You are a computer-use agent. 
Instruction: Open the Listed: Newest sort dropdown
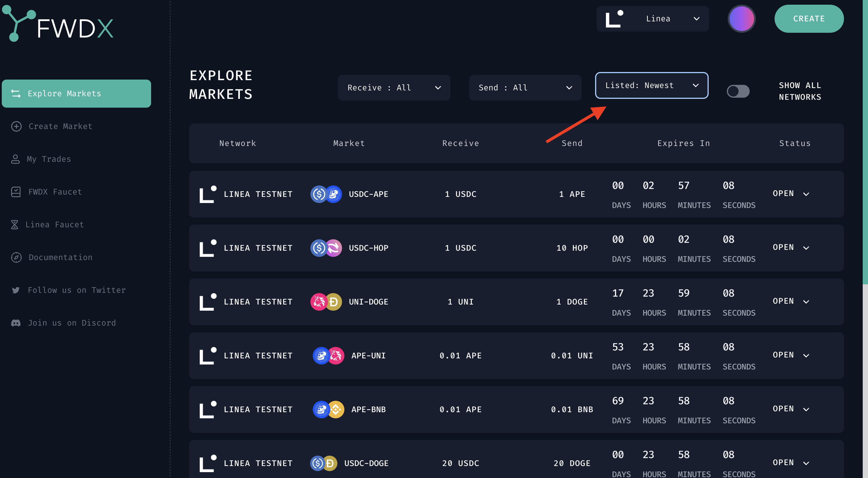(x=651, y=85)
